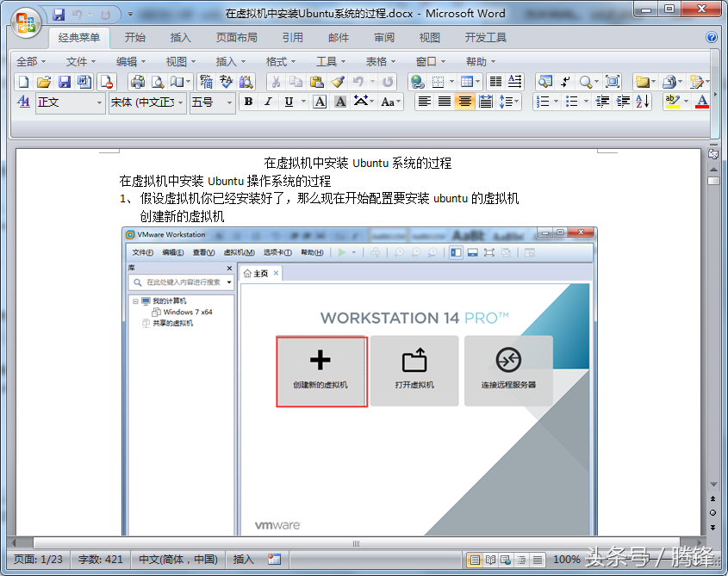Justify text alignment

click(x=445, y=102)
